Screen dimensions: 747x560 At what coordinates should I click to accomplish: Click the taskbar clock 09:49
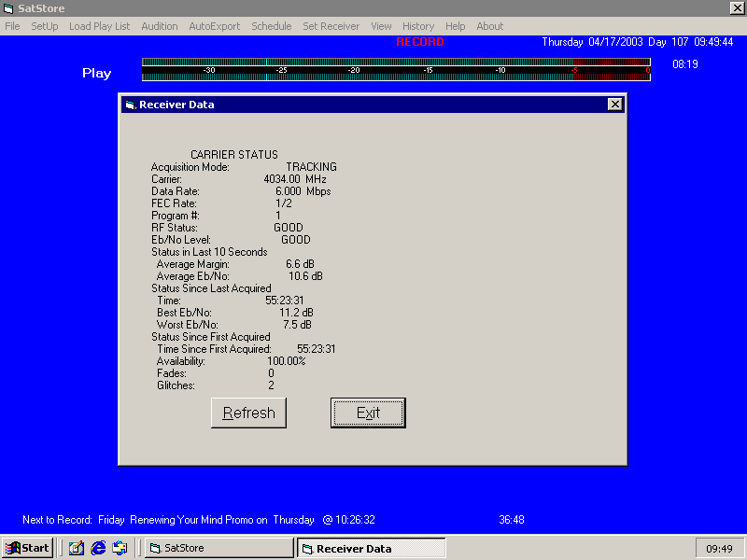click(719, 549)
